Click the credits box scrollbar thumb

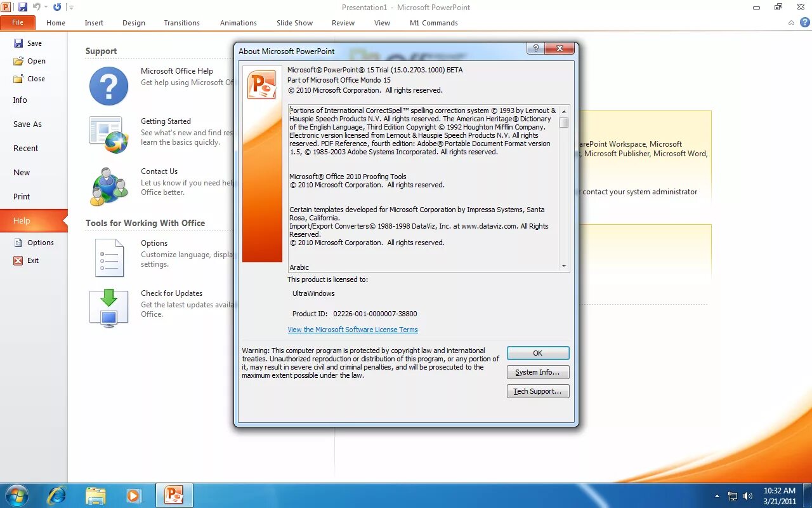tap(564, 123)
